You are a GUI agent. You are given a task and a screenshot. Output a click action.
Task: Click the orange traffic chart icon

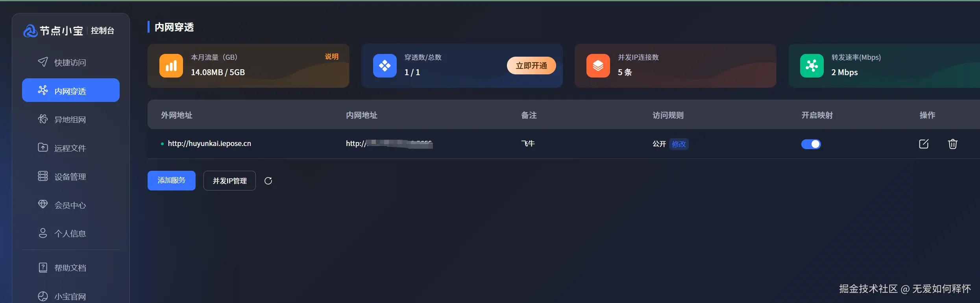171,66
